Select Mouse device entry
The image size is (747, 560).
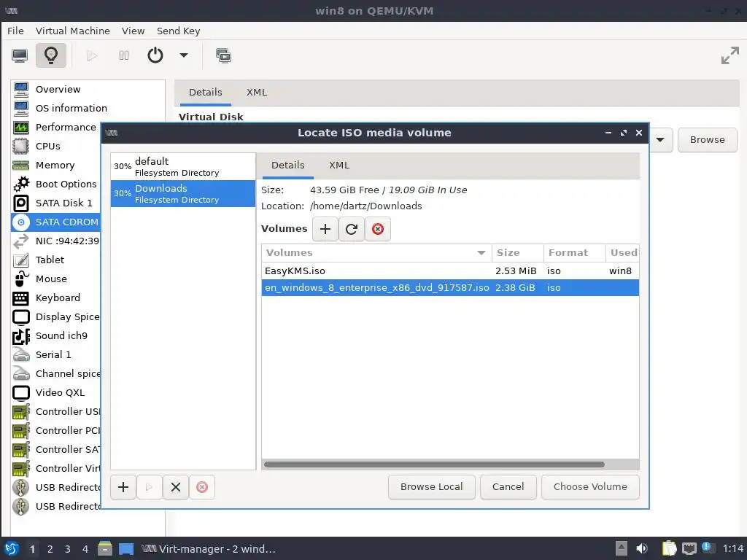coord(56,279)
